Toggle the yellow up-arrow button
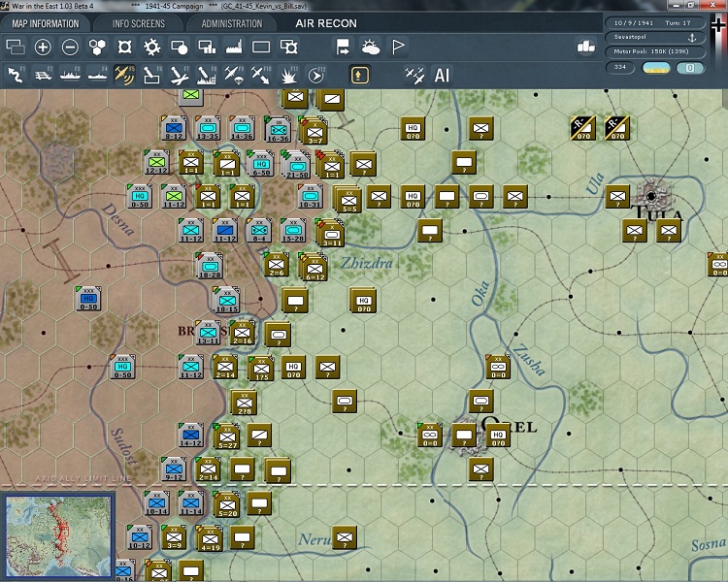The height and width of the screenshot is (582, 728). (x=360, y=75)
